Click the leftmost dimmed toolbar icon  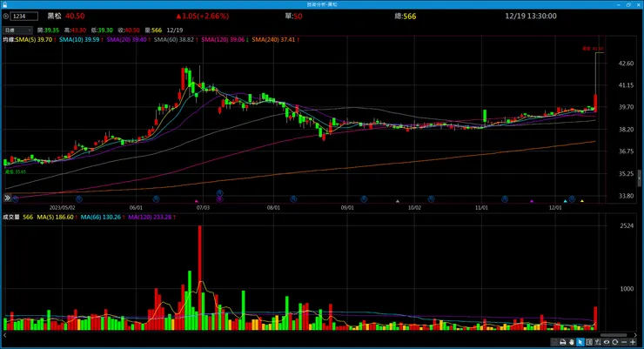point(554,342)
